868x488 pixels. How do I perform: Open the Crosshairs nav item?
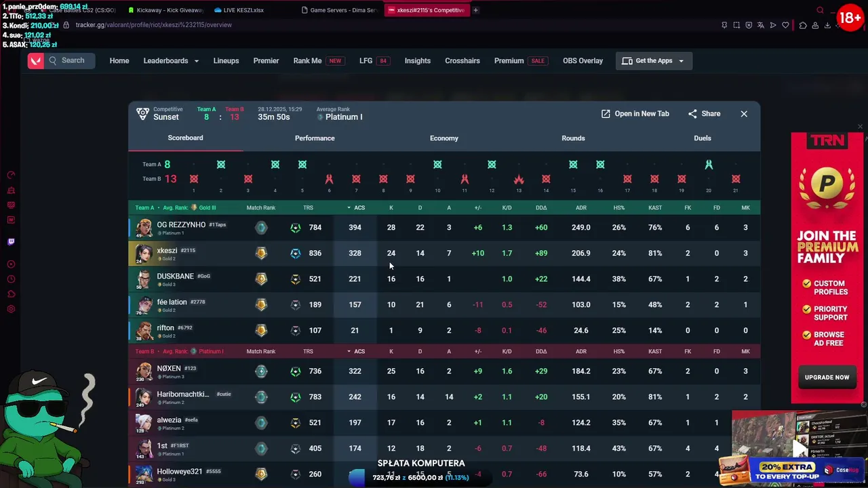462,61
